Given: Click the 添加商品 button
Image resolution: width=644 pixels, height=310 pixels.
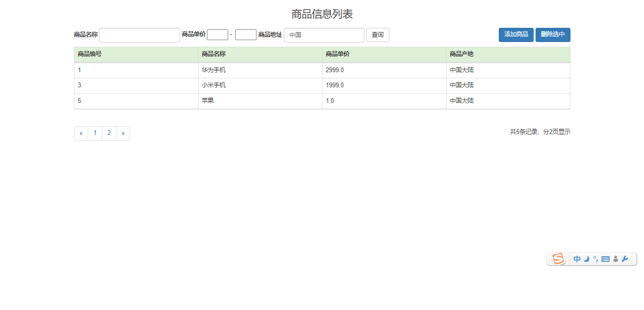Looking at the screenshot, I should [516, 35].
